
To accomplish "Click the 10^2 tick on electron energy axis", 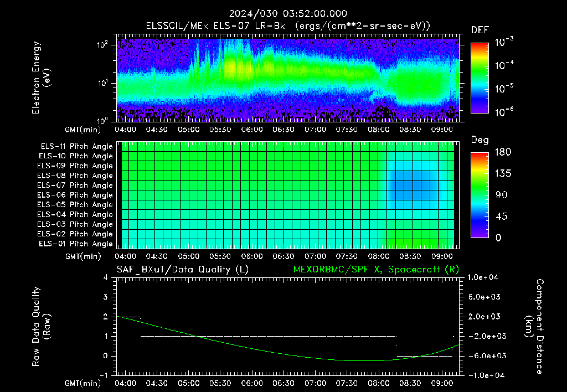I will (102, 45).
